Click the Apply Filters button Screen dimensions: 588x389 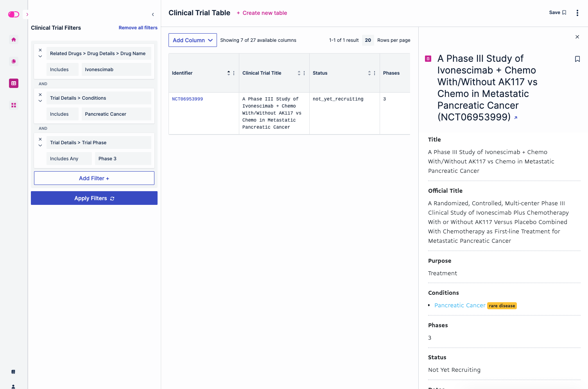(94, 198)
